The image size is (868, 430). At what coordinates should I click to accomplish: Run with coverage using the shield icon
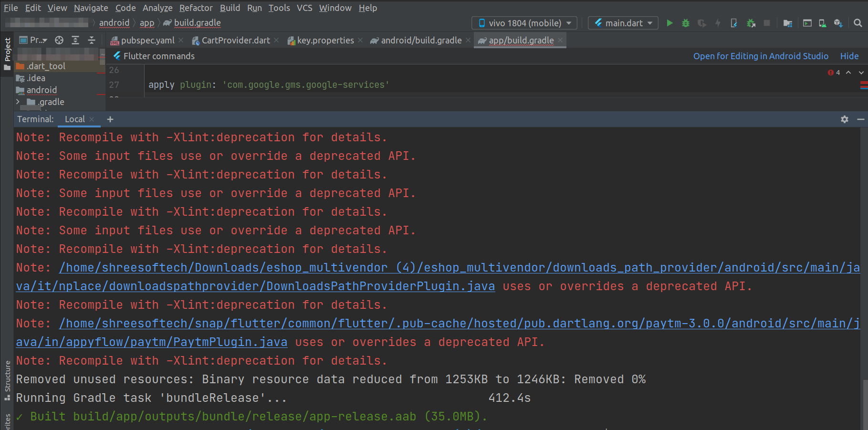[x=701, y=23]
